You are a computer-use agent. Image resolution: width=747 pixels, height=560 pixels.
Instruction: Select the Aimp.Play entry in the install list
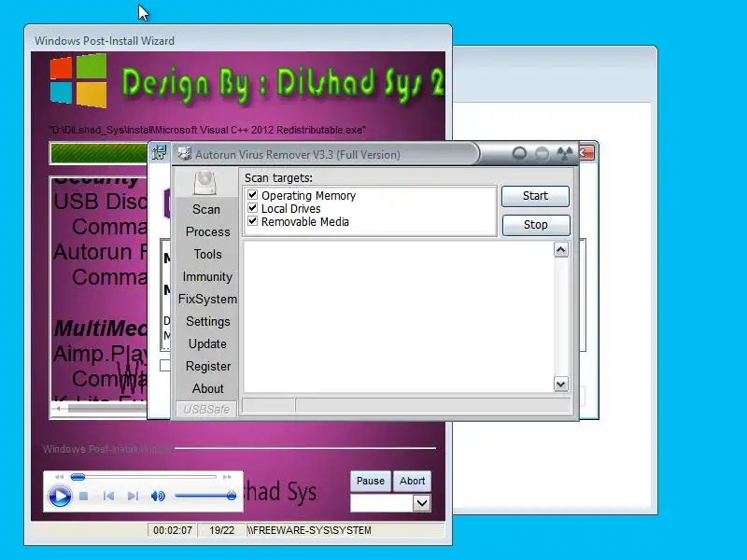tap(101, 354)
